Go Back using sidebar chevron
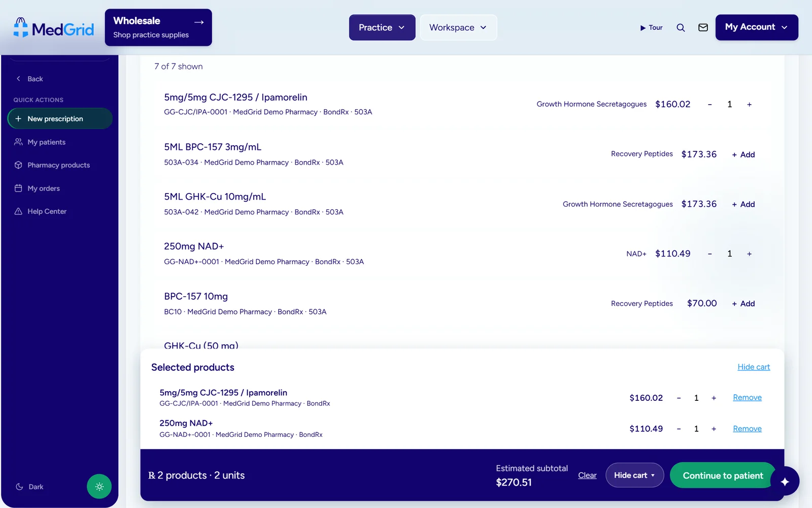 29,79
